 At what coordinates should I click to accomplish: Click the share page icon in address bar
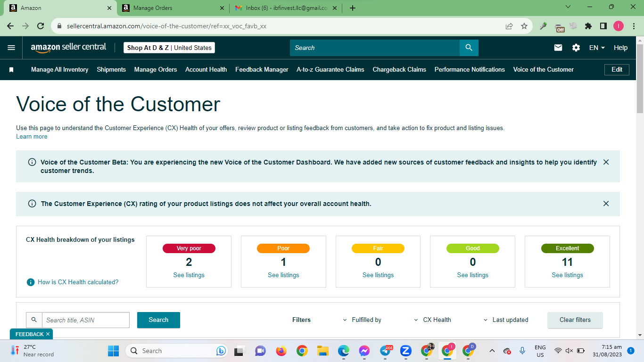[x=509, y=26]
